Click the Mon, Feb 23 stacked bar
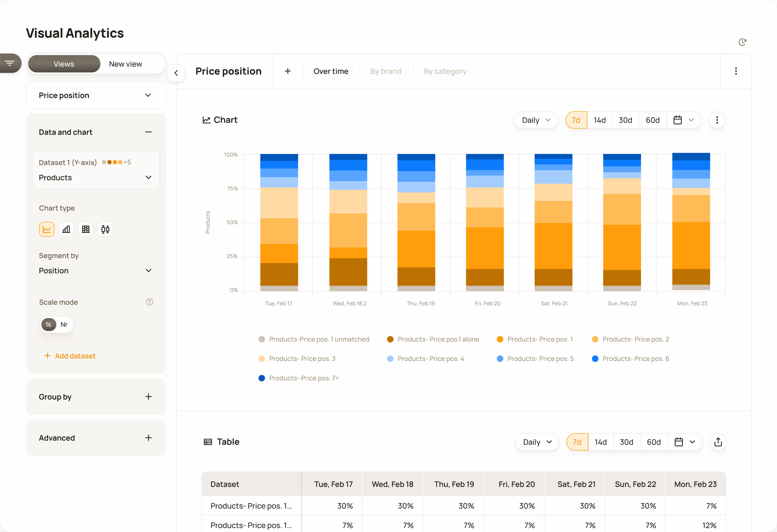Viewport: 777px width, 532px height. coord(691,221)
